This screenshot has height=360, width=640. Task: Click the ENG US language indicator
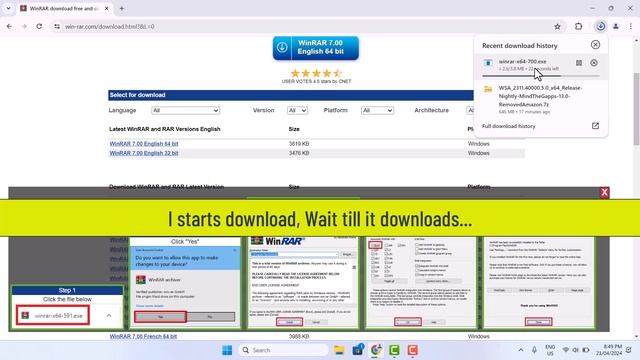click(550, 350)
